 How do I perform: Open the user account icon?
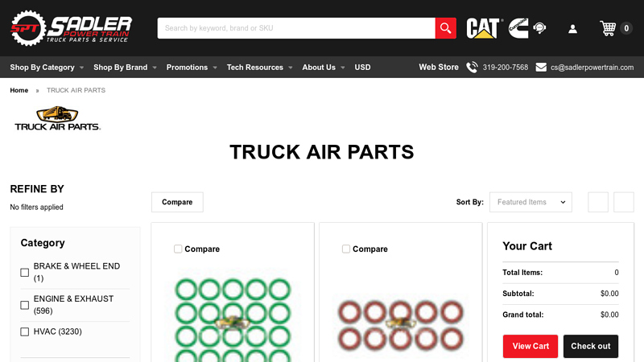[572, 29]
